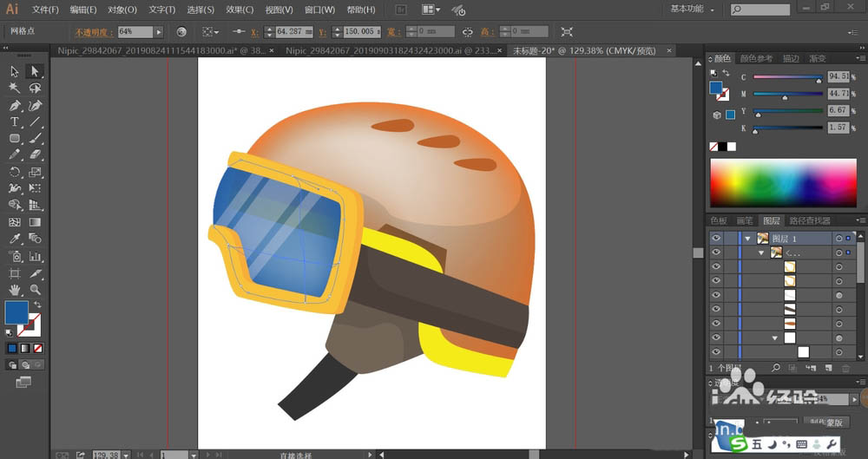
Task: Select the Blend tool
Action: (35, 239)
